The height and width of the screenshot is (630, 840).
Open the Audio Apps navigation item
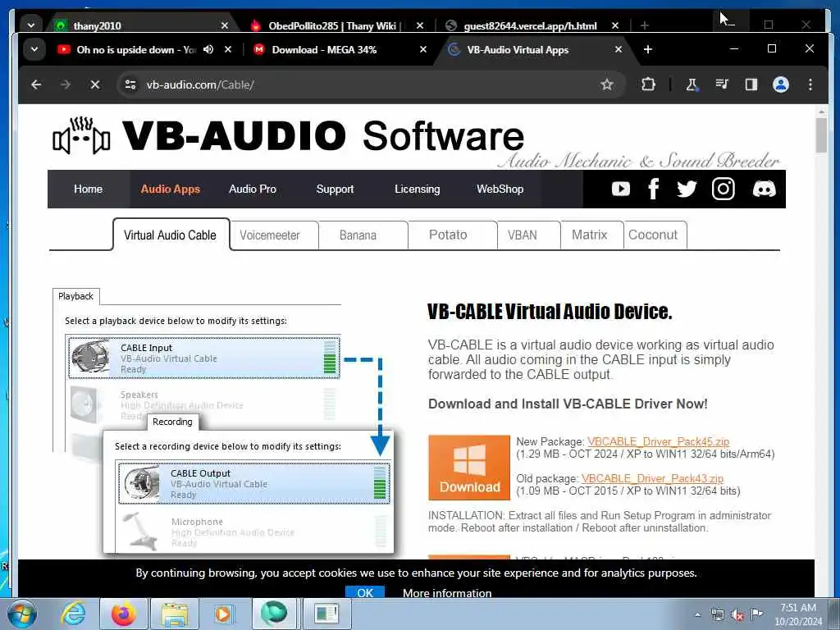[x=171, y=189]
